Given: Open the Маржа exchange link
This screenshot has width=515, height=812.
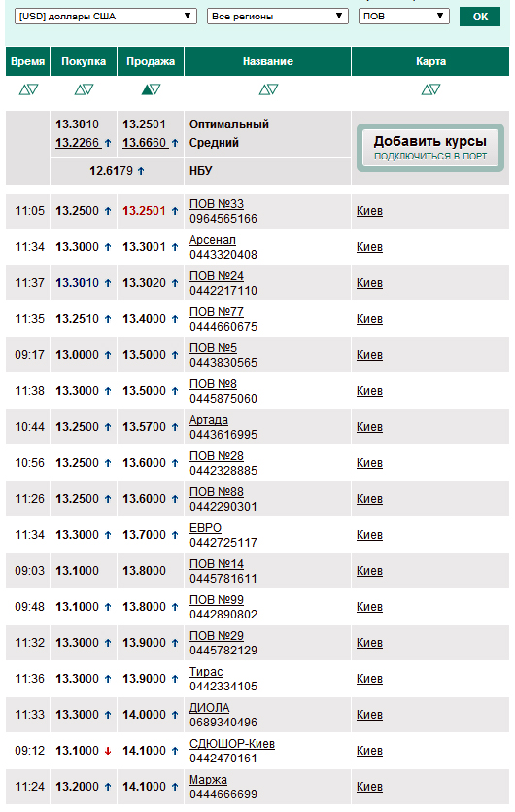Looking at the screenshot, I should tap(208, 779).
